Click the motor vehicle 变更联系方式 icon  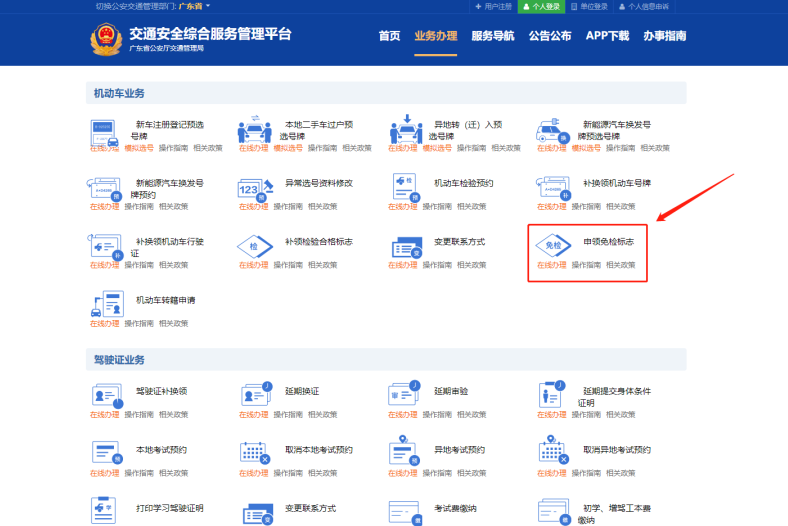tap(407, 248)
